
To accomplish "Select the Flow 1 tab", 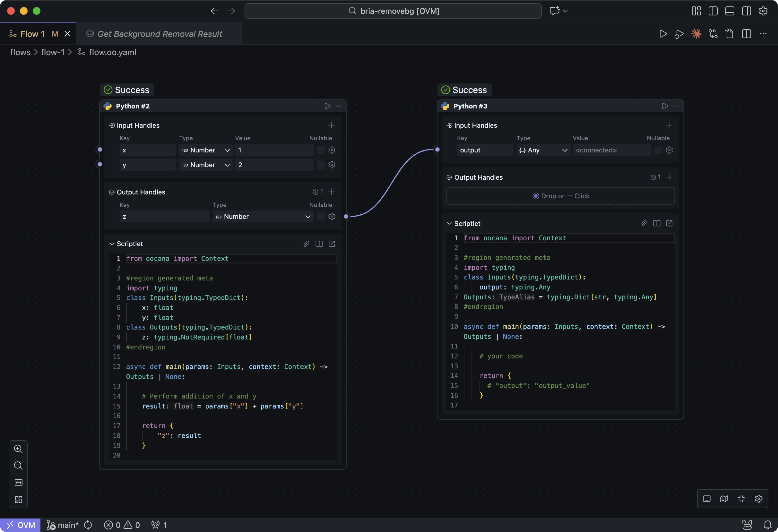I will tap(32, 33).
